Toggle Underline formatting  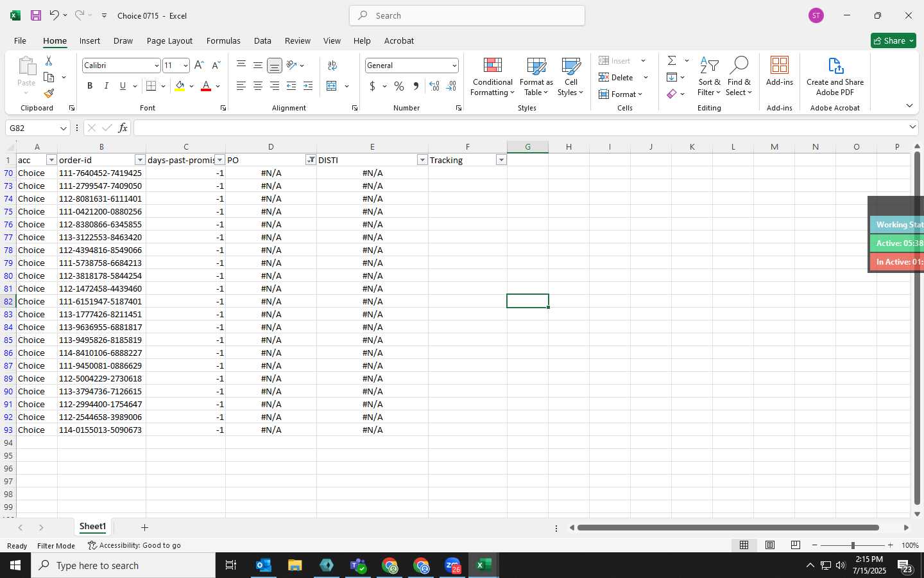coord(123,86)
